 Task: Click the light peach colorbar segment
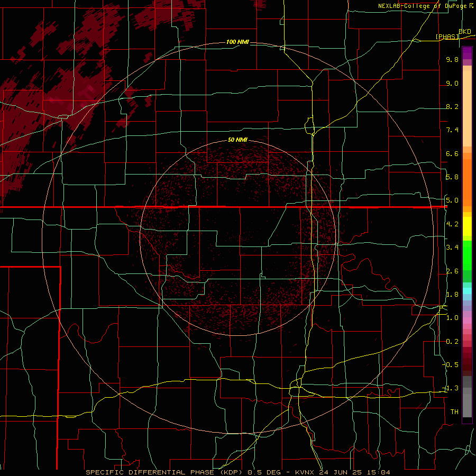[467, 108]
